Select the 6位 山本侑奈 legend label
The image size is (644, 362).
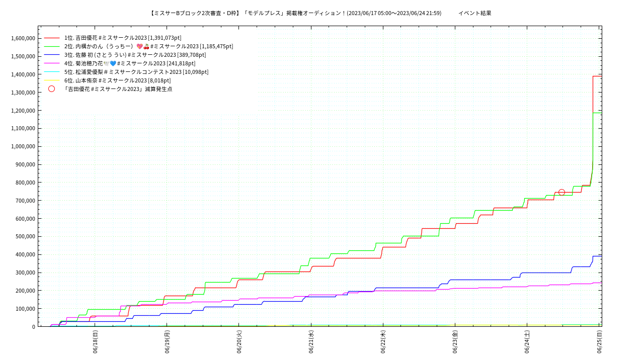click(117, 80)
